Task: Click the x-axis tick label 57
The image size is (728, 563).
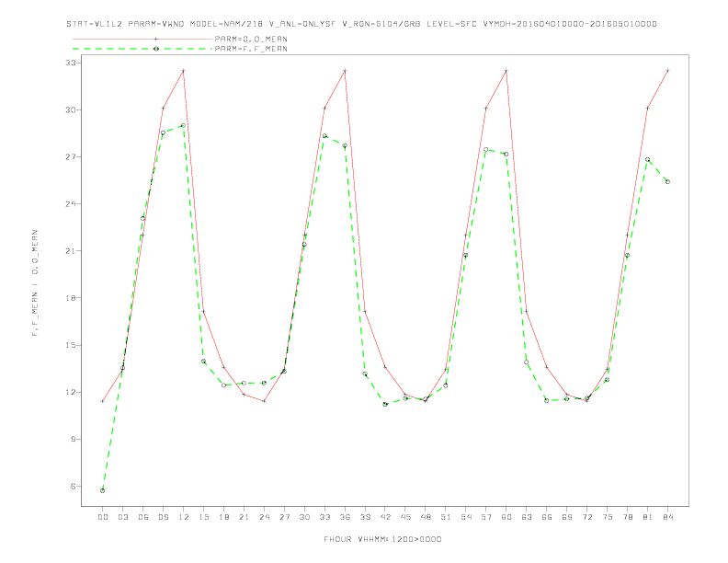Action: click(x=486, y=517)
